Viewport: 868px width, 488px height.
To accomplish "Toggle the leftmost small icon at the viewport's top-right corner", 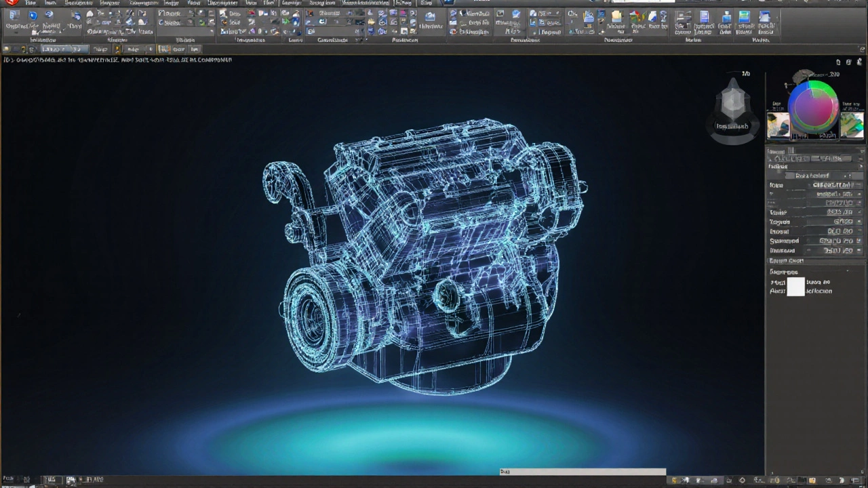I will click(x=838, y=62).
